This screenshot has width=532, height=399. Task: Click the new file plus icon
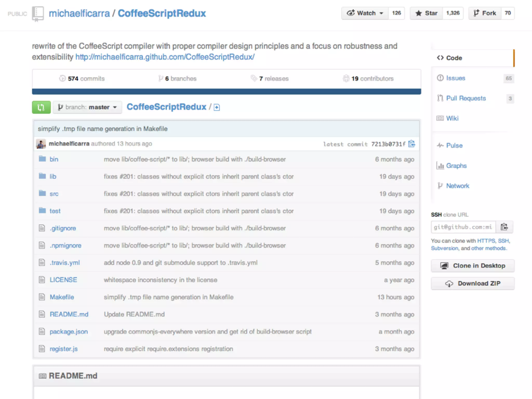pos(217,107)
